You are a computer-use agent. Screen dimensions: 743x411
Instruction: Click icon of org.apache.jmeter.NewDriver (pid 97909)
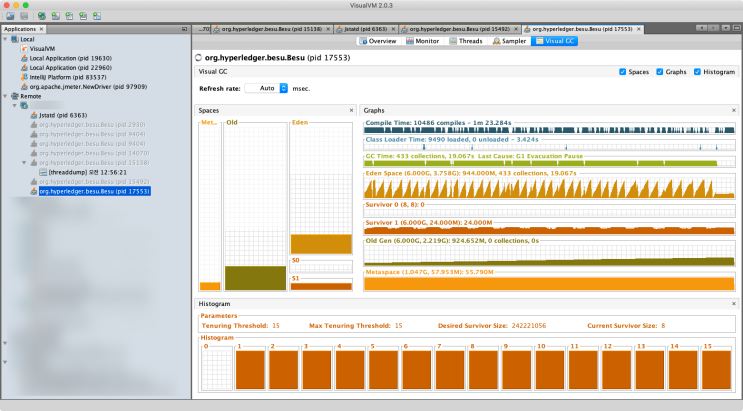(24, 87)
